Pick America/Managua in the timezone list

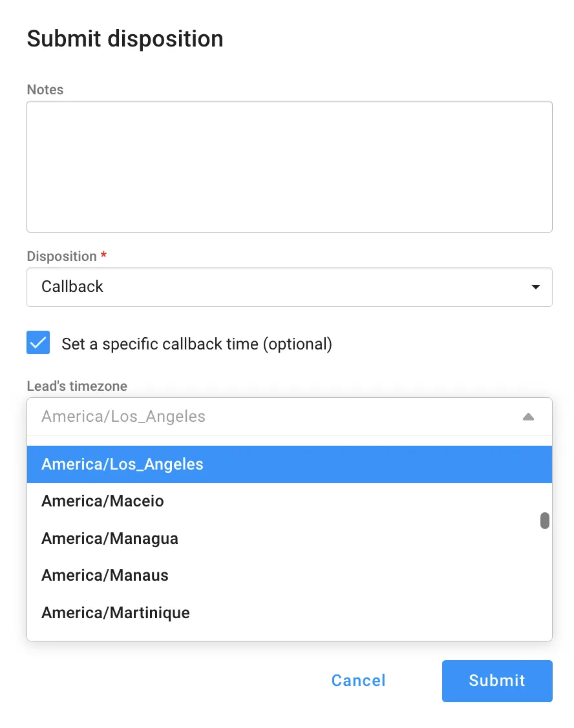(x=110, y=539)
